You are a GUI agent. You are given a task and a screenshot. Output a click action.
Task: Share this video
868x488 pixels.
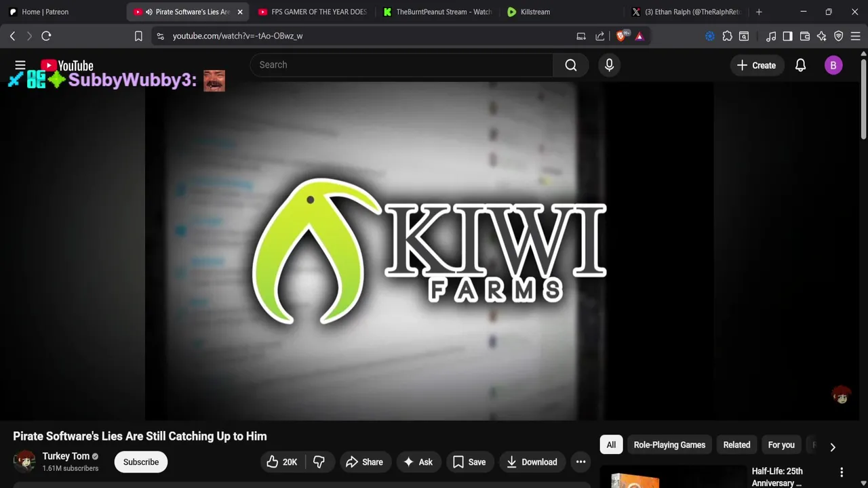click(x=366, y=462)
